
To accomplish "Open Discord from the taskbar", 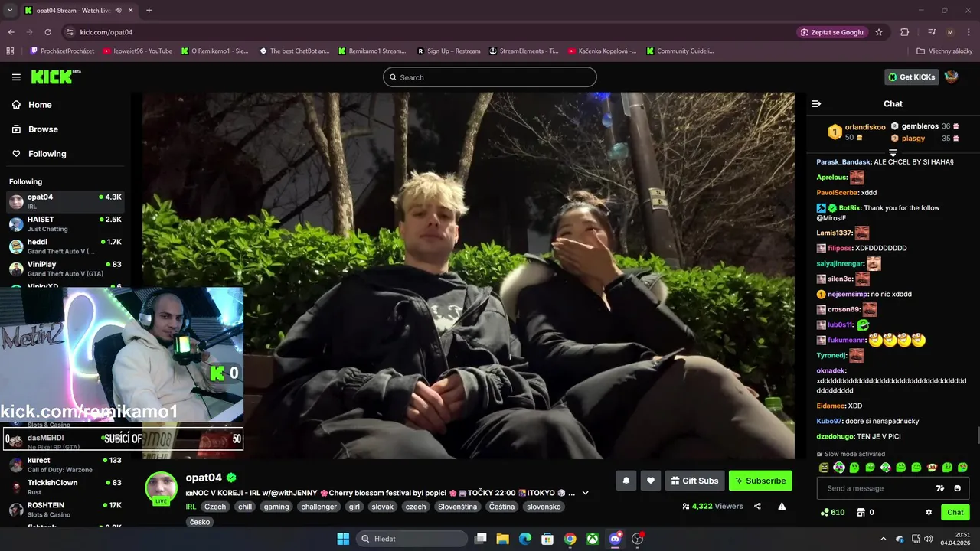I will pyautogui.click(x=615, y=539).
